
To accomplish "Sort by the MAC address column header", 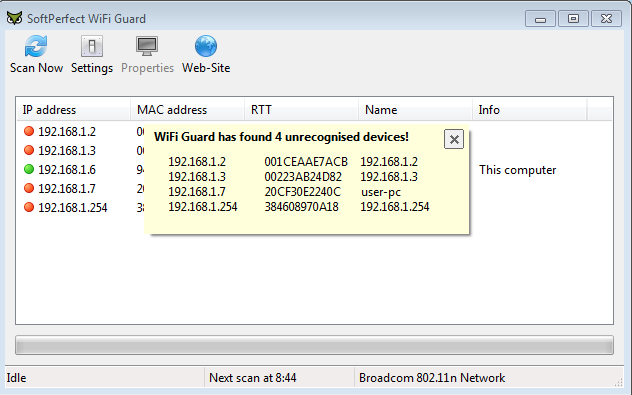I will 187,110.
